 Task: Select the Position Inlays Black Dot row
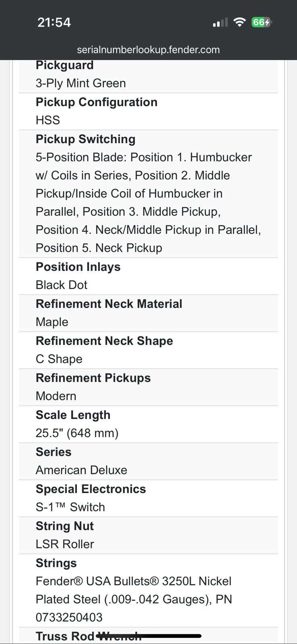[x=148, y=276]
